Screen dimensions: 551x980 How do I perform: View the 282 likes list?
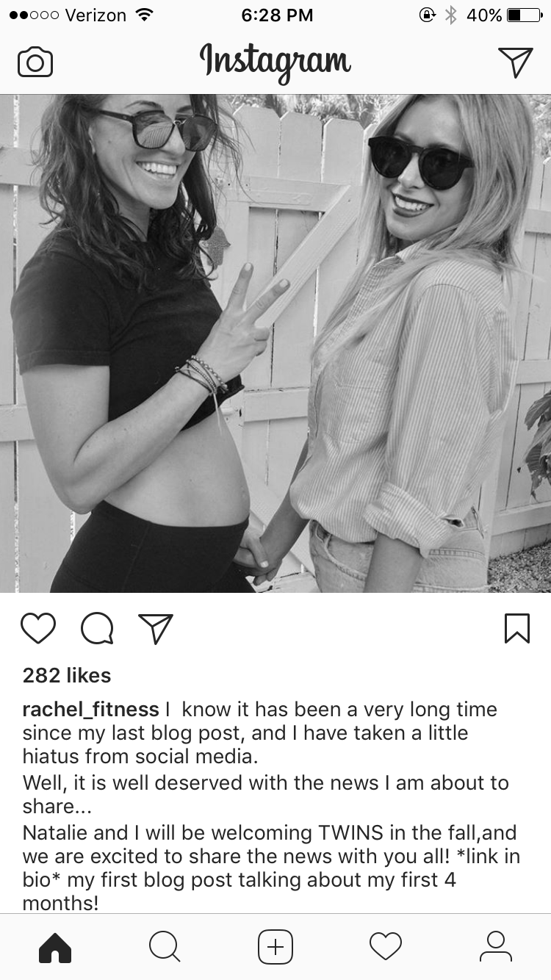(x=67, y=675)
